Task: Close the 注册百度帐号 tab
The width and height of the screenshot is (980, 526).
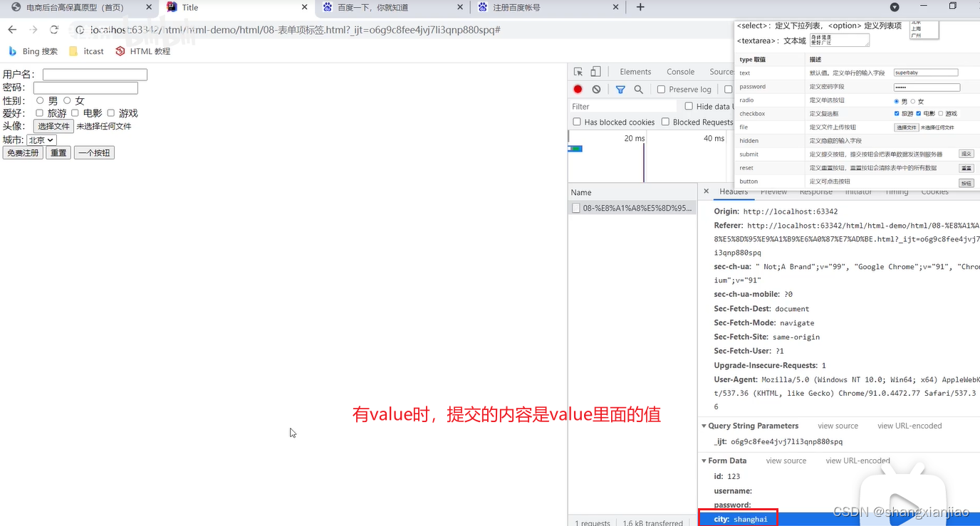Action: (x=616, y=7)
